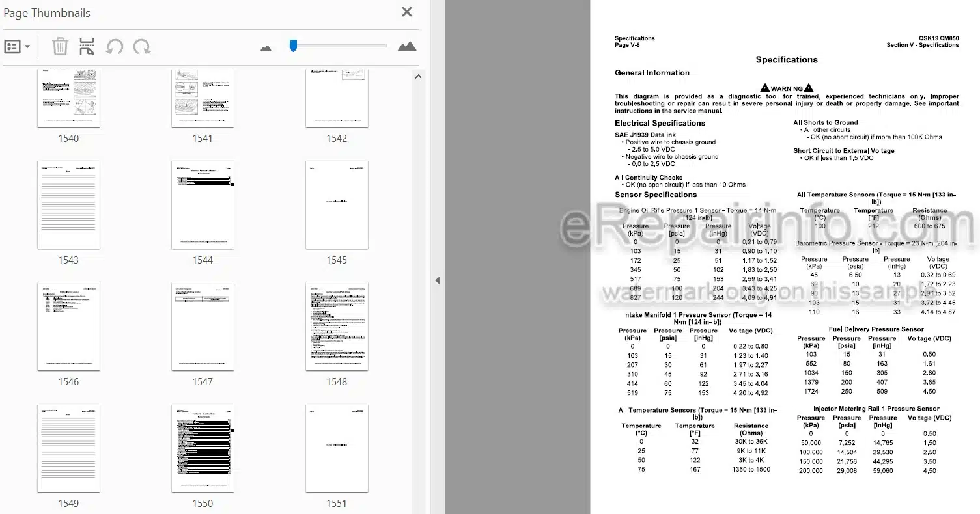The height and width of the screenshot is (514, 980).
Task: Click the 'All Shorts to Ground' heading
Action: pyautogui.click(x=826, y=122)
